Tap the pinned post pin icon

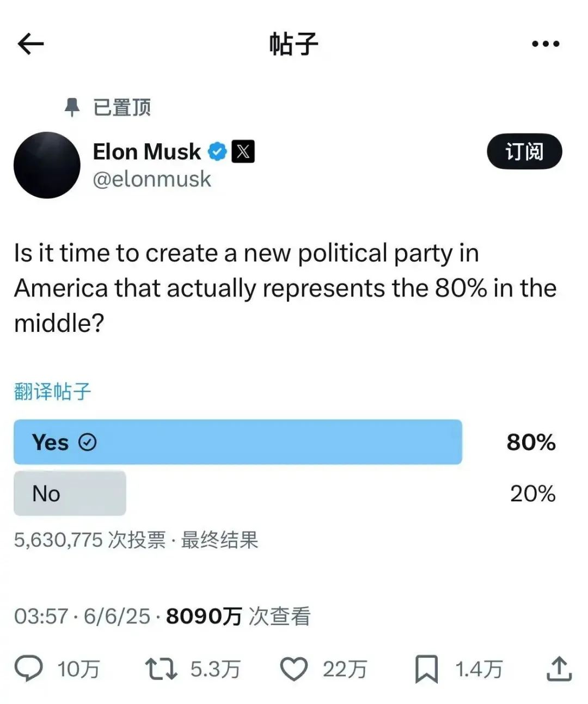coord(72,107)
